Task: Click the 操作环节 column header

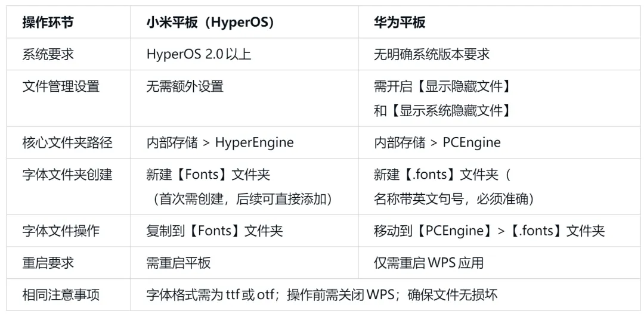Action: point(48,23)
